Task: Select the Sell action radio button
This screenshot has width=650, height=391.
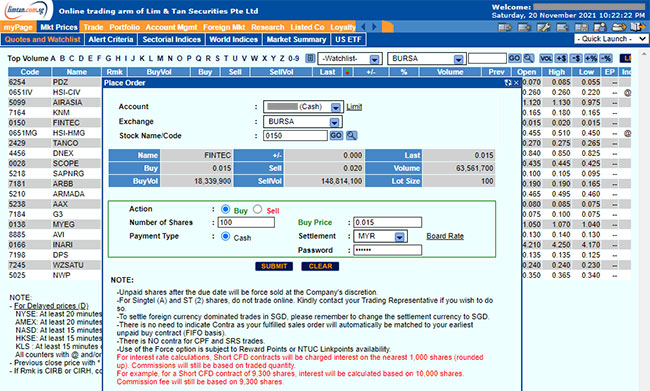Action: [257, 209]
